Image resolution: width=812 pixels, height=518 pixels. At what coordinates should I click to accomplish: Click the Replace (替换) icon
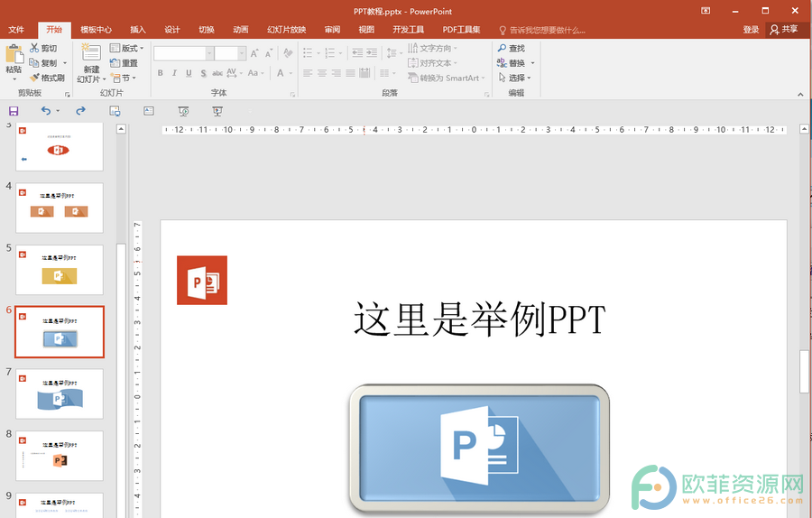pos(502,62)
